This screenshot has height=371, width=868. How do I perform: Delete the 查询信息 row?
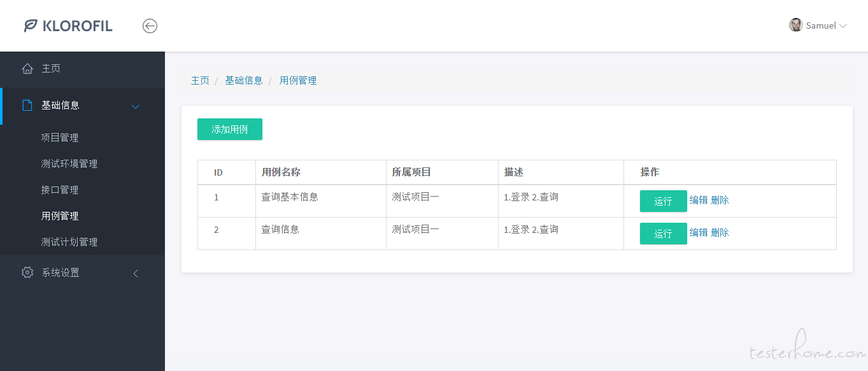(720, 232)
